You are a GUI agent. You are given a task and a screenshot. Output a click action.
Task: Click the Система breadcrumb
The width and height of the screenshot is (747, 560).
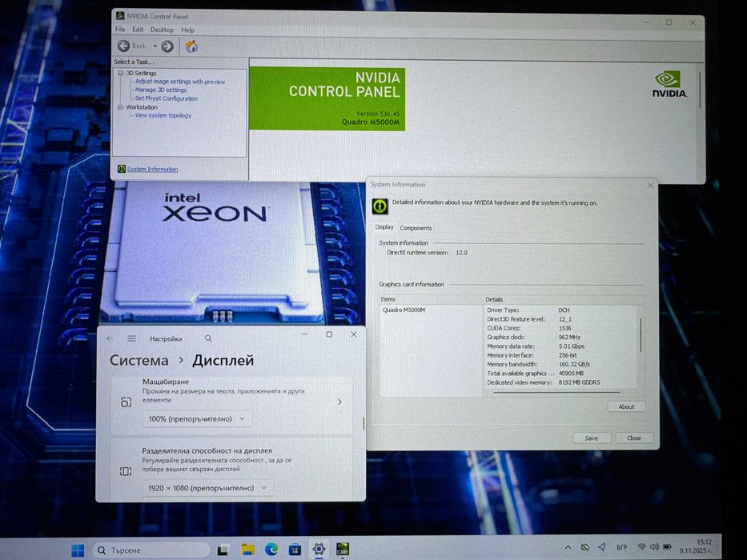coord(139,361)
